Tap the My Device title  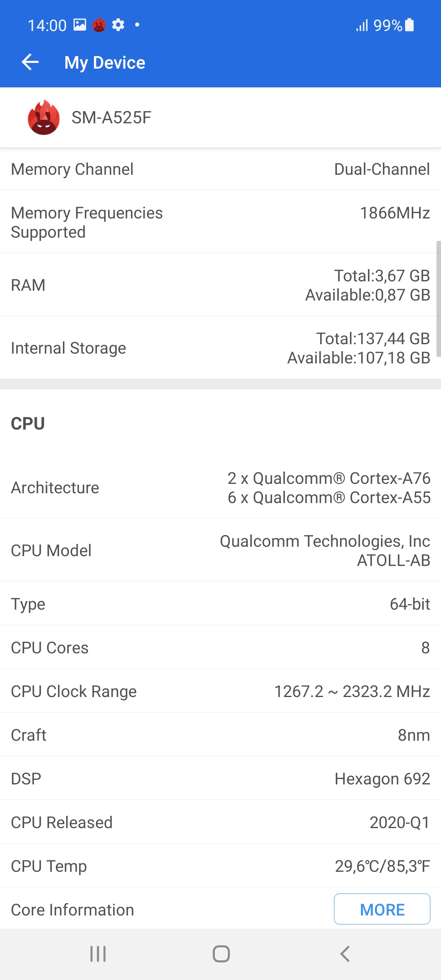105,63
